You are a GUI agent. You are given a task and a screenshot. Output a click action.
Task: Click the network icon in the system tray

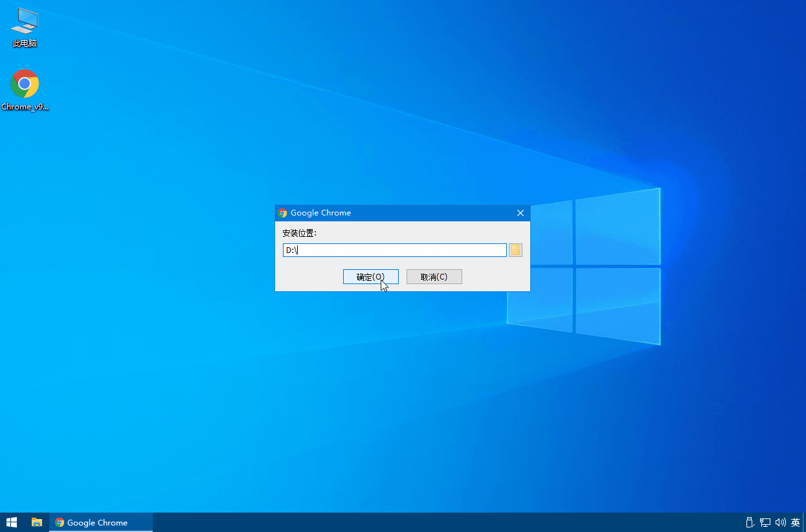pyautogui.click(x=765, y=522)
